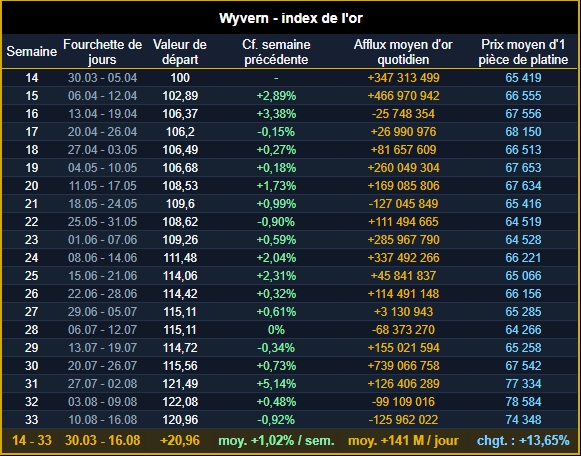The width and height of the screenshot is (581, 456).
Task: Click the 'Wyvern - index de l'or' title
Action: pos(290,18)
